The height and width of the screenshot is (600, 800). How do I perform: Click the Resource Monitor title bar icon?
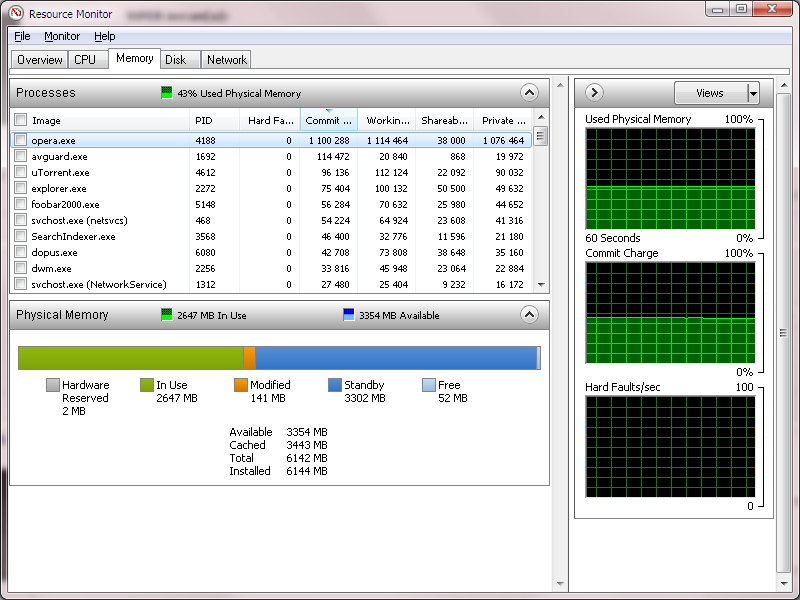pyautogui.click(x=15, y=13)
